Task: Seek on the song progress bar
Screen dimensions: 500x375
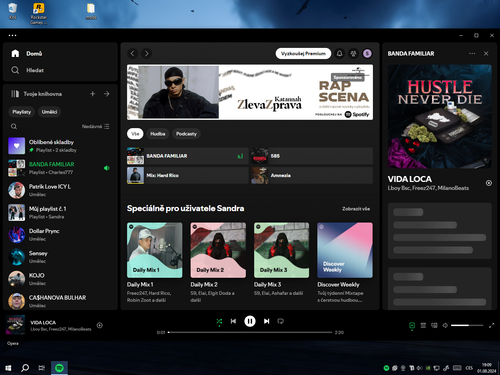Action: coord(250,332)
